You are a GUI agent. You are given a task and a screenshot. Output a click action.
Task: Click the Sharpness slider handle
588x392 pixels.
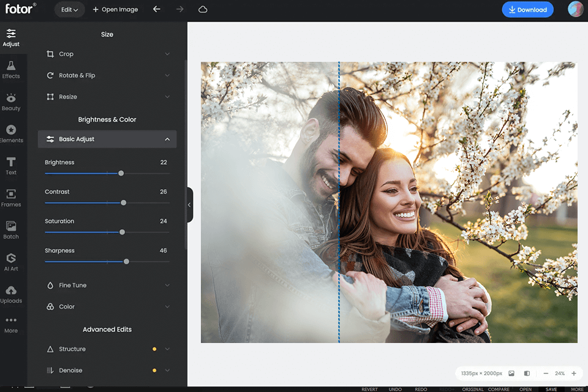coord(126,262)
